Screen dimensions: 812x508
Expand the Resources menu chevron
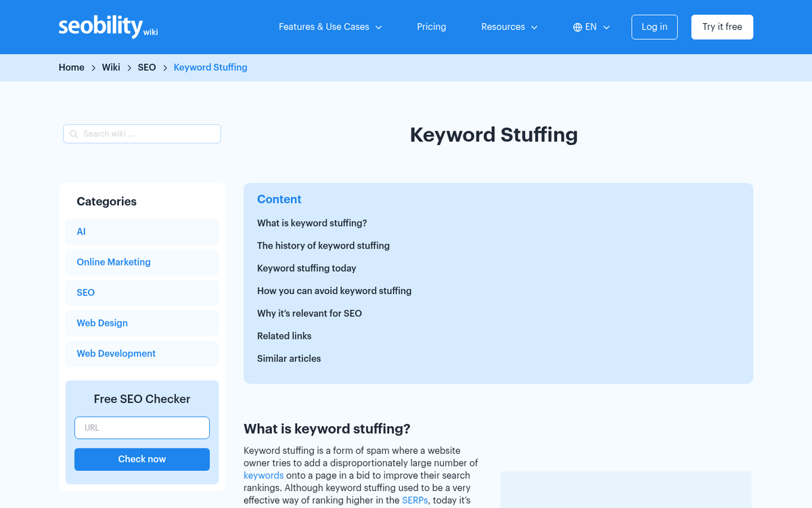click(535, 27)
